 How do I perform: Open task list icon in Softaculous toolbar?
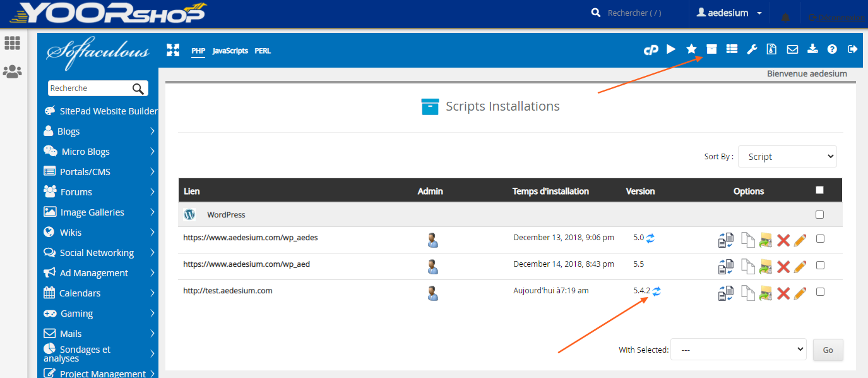pyautogui.click(x=732, y=49)
